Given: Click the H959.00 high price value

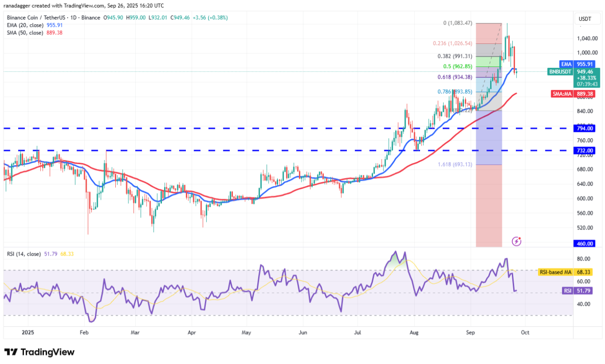Looking at the screenshot, I should tap(137, 18).
